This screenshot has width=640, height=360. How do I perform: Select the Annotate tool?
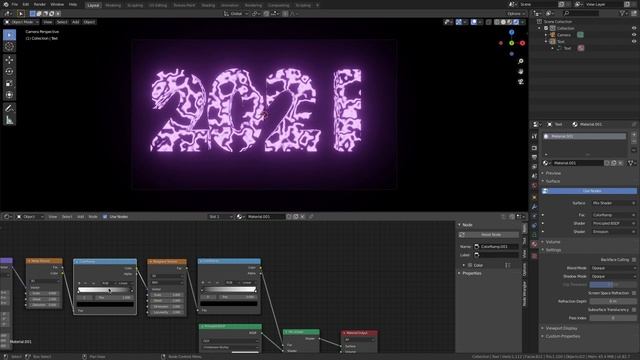(x=9, y=108)
